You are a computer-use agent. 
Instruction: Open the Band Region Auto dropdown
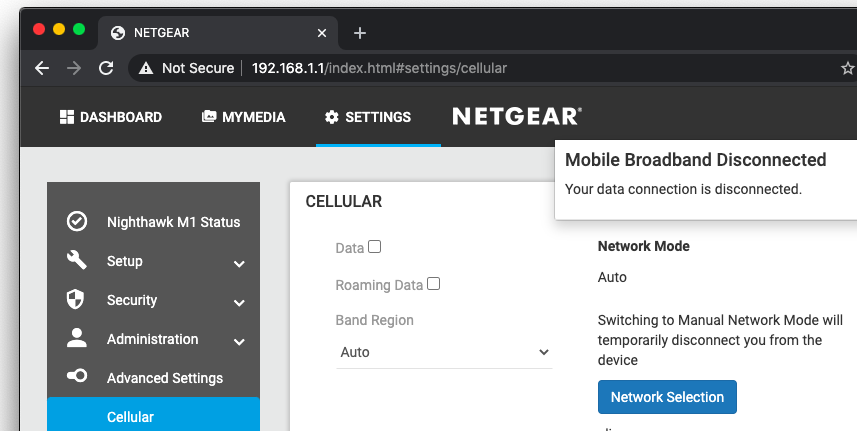coord(444,352)
